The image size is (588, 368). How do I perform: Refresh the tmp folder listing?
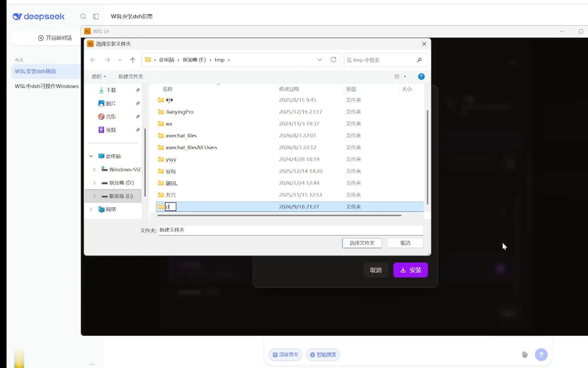(x=333, y=60)
